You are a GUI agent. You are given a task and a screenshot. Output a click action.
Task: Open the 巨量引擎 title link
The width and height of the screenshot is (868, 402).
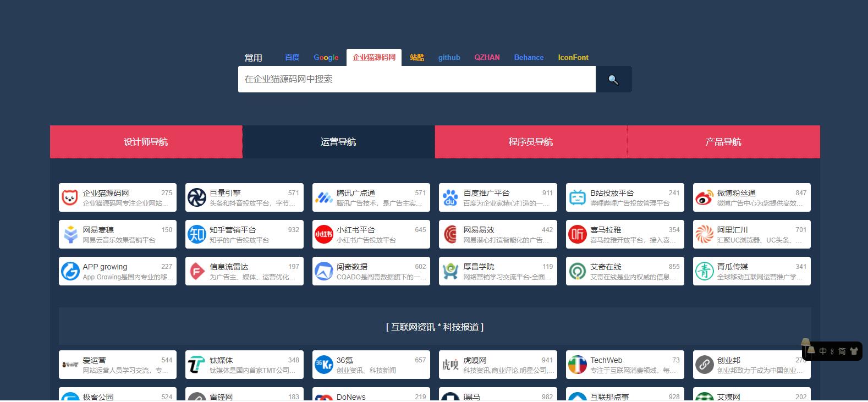225,193
